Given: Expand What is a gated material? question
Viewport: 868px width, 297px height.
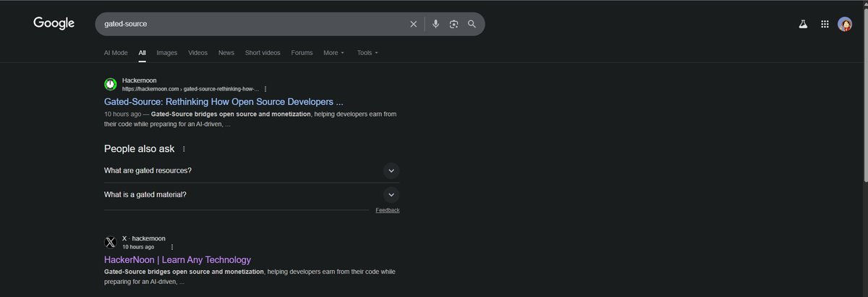Looking at the screenshot, I should click(x=252, y=195).
